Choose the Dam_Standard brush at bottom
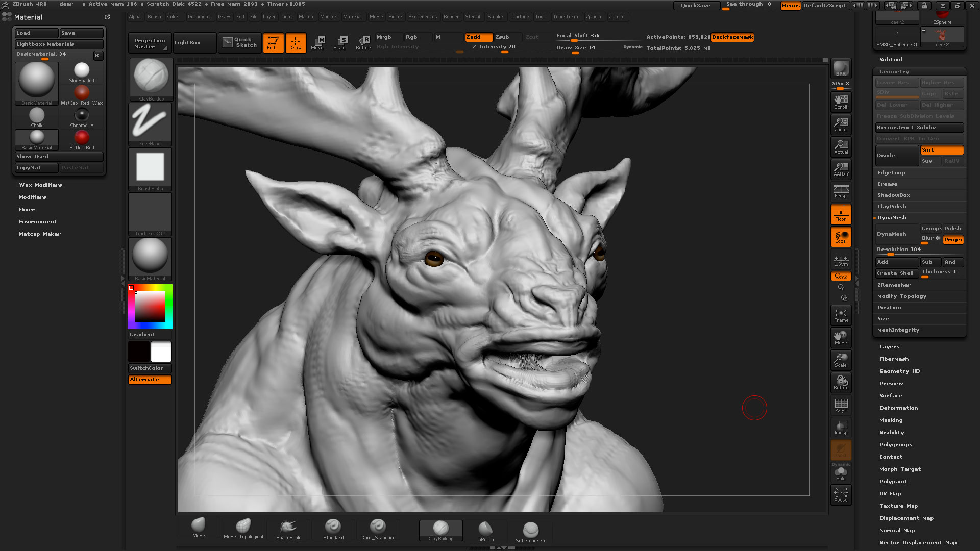The image size is (980, 551). (378, 529)
